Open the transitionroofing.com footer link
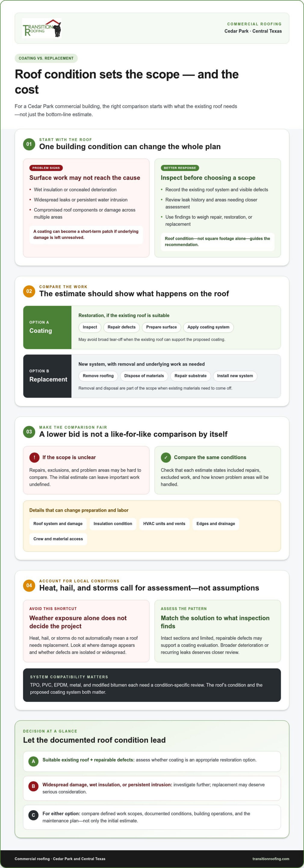304x868 pixels. 271,859
